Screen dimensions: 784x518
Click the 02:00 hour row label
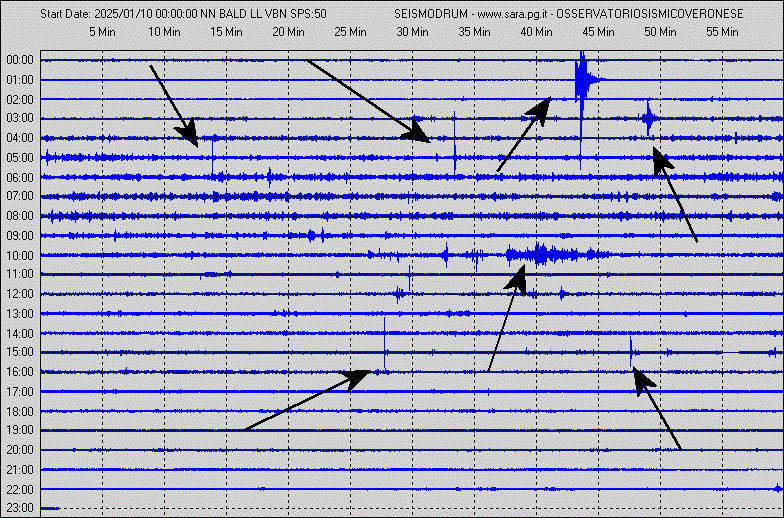(20, 100)
